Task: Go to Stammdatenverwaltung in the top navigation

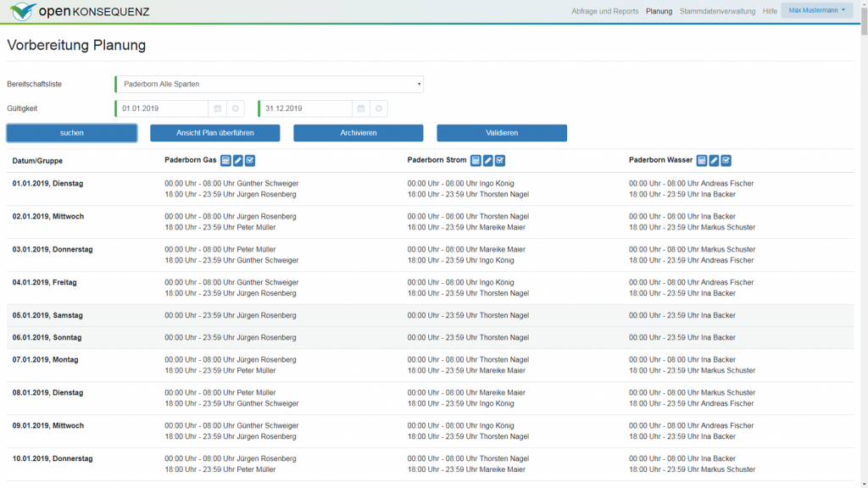Action: (x=717, y=11)
